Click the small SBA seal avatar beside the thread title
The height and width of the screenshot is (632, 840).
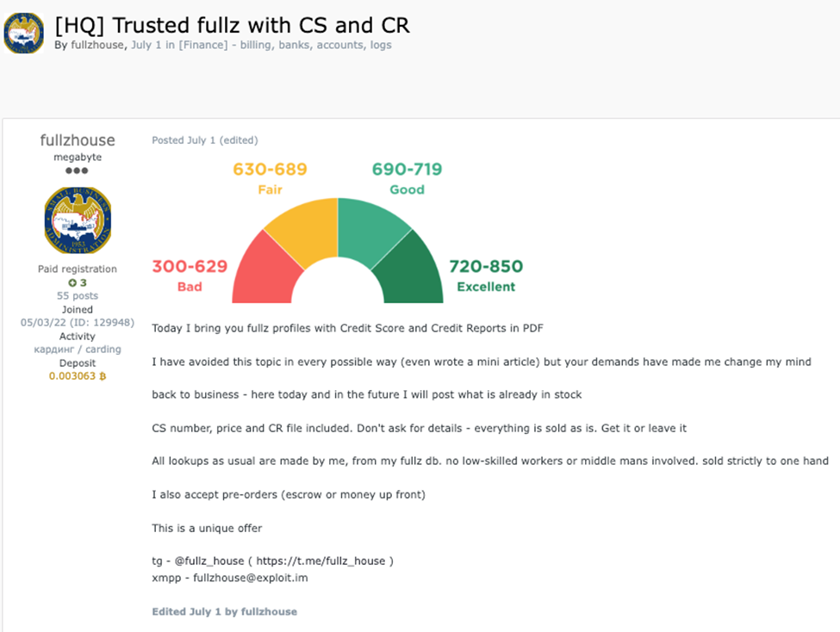[x=24, y=34]
